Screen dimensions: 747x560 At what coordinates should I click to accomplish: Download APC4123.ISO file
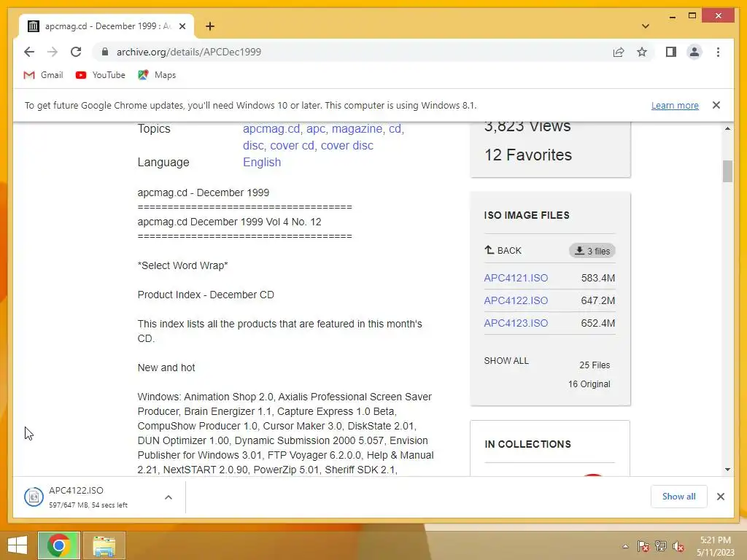(516, 323)
